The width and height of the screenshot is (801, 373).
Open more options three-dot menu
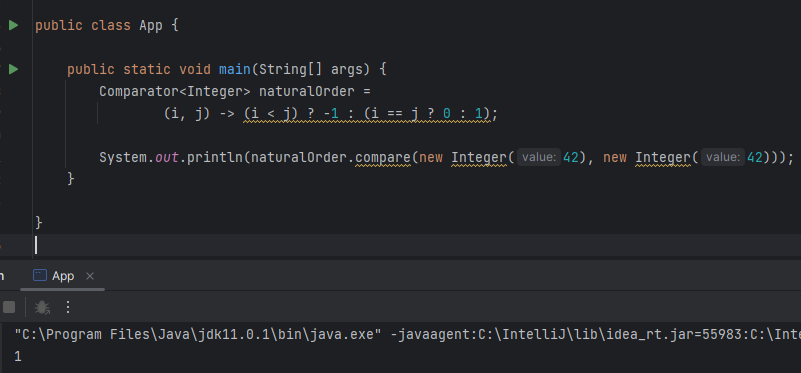click(x=68, y=307)
